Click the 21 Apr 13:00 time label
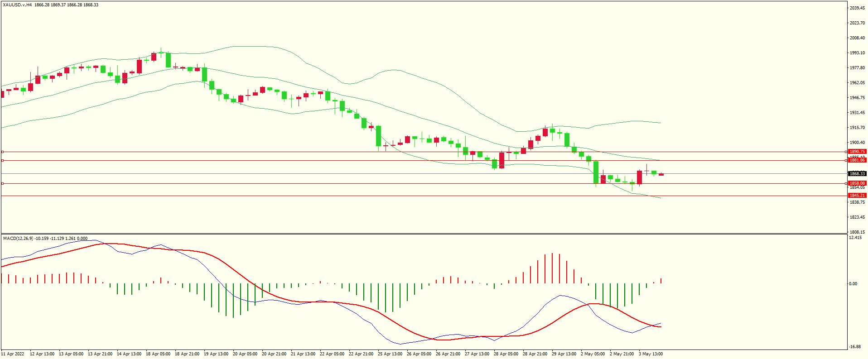The width and height of the screenshot is (868, 359). click(x=303, y=354)
